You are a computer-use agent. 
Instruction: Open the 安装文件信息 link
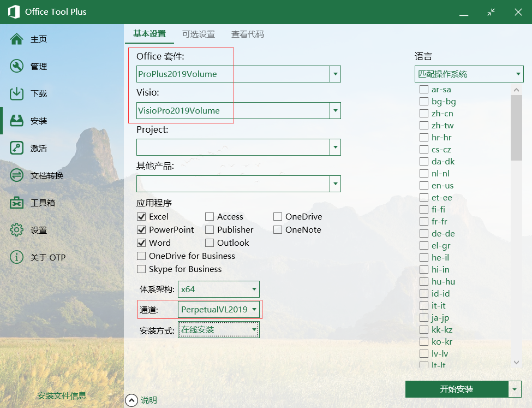tap(62, 396)
